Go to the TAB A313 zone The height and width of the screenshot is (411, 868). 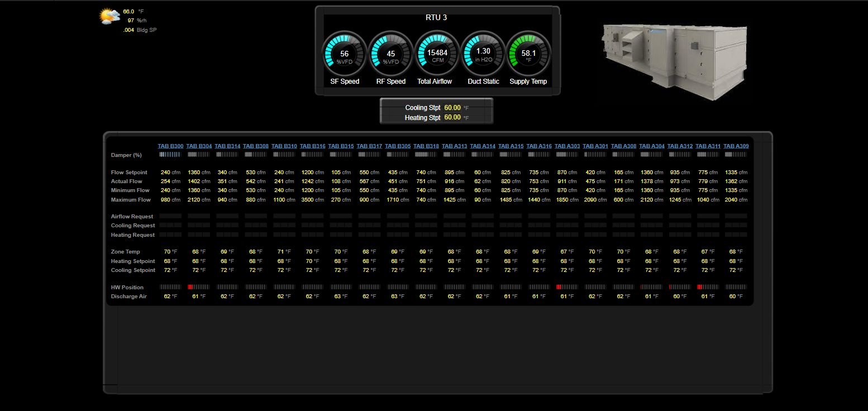(x=454, y=146)
